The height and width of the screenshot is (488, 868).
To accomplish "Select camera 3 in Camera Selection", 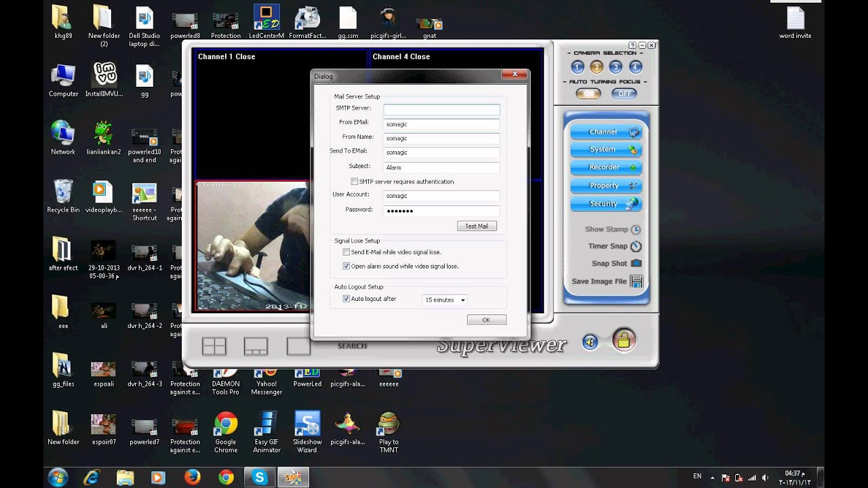I will (x=616, y=67).
